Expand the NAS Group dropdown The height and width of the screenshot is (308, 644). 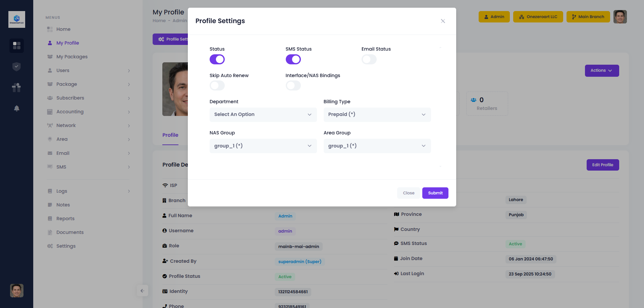(263, 146)
